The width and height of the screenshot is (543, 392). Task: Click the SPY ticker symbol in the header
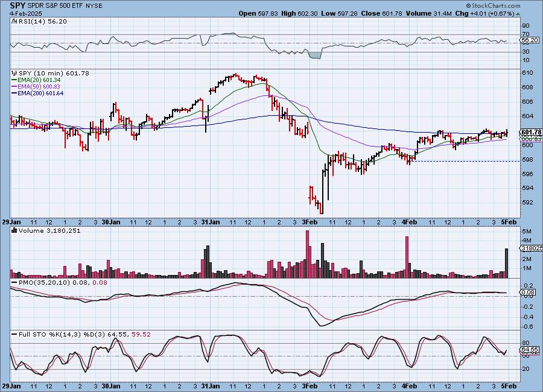[x=17, y=5]
